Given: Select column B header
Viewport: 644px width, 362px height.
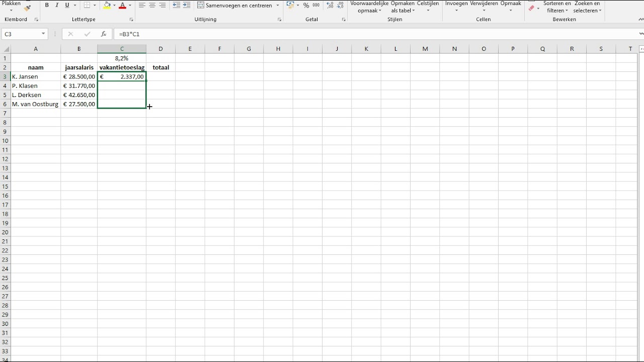Looking at the screenshot, I should point(79,49).
